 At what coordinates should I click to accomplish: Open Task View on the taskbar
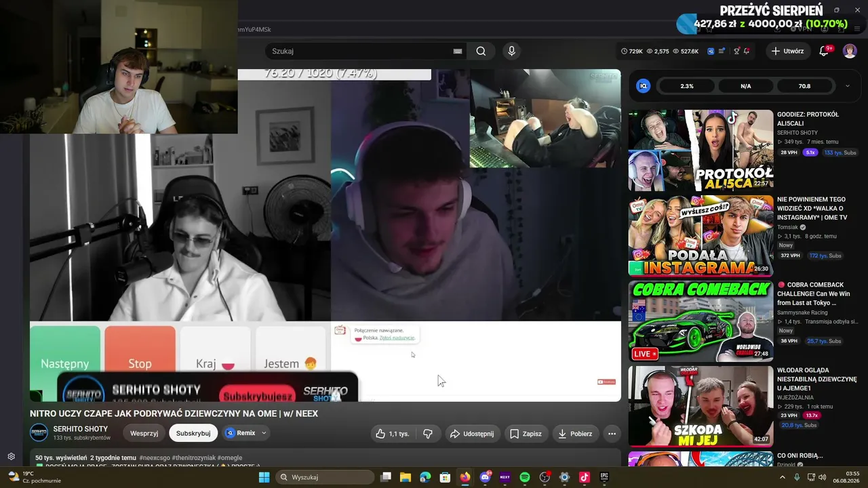pos(386,477)
